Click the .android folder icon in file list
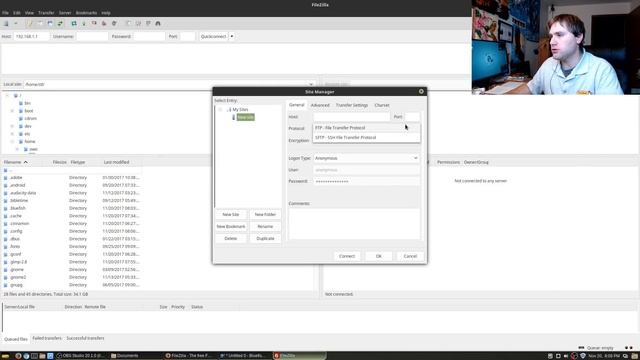Screen dimensions: 640x360 point(5,185)
